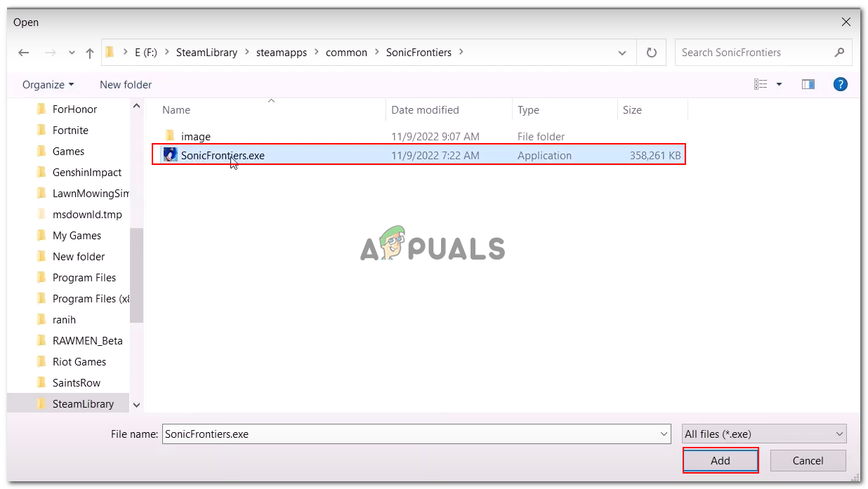Select the SonicFrontiers.exe application icon
This screenshot has width=868, height=489.
pyautogui.click(x=169, y=155)
